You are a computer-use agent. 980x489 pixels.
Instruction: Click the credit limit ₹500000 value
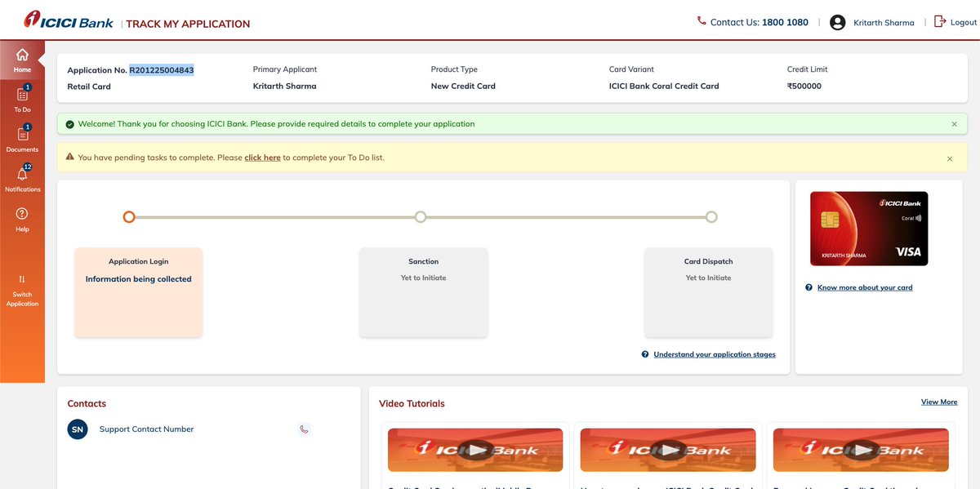804,86
